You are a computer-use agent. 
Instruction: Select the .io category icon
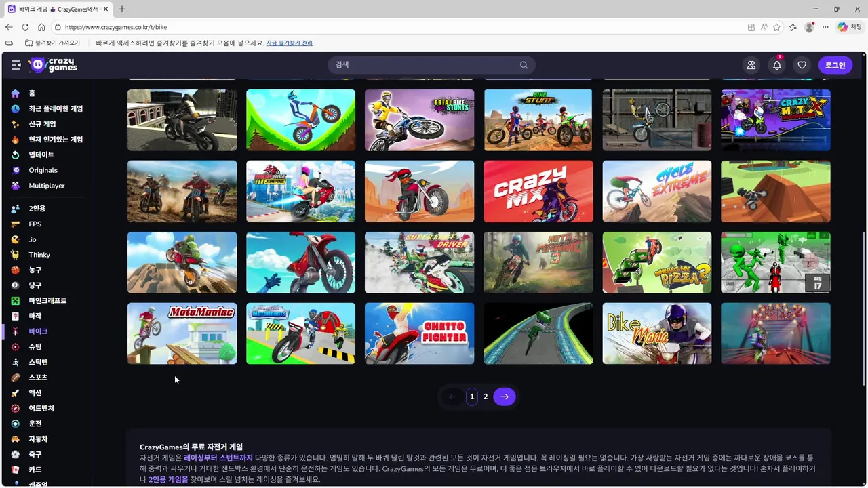coord(16,239)
